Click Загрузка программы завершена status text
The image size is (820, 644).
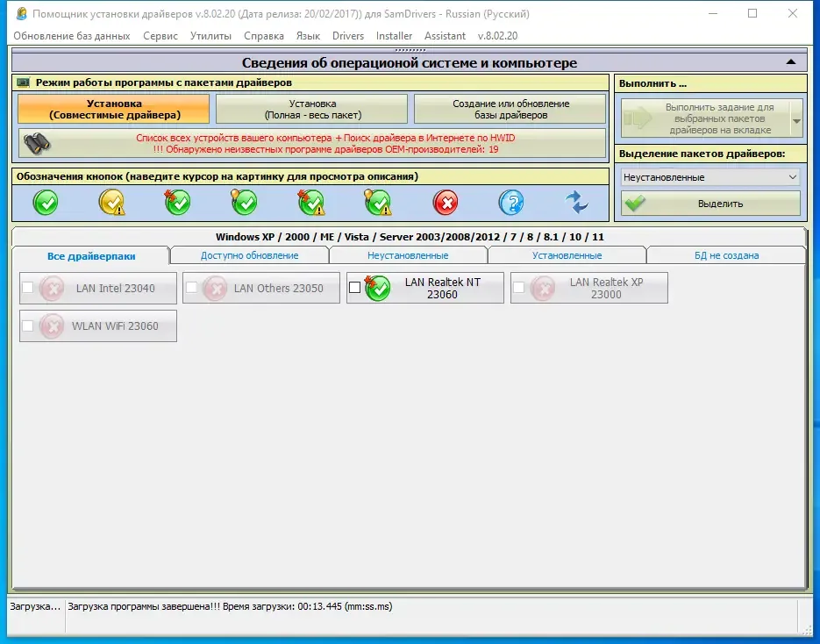pyautogui.click(x=230, y=607)
